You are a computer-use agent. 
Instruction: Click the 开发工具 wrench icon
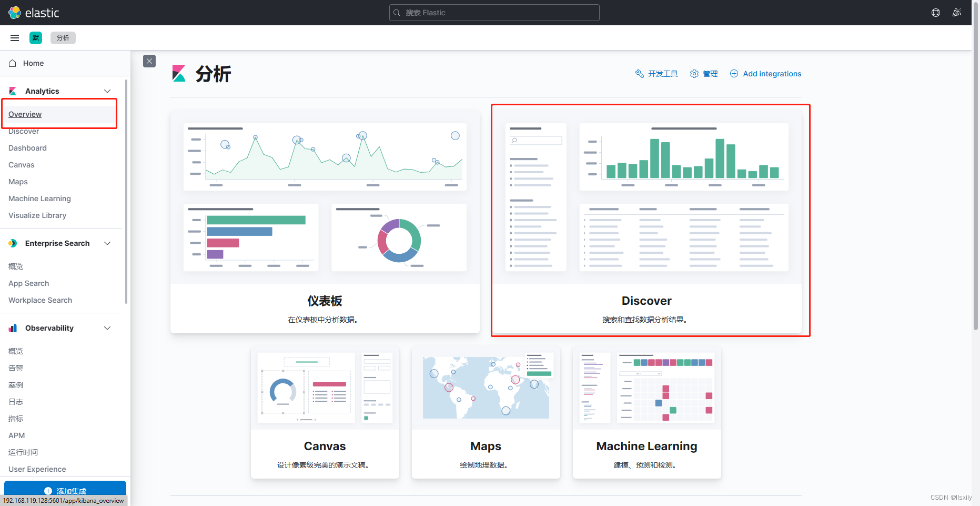pos(640,74)
